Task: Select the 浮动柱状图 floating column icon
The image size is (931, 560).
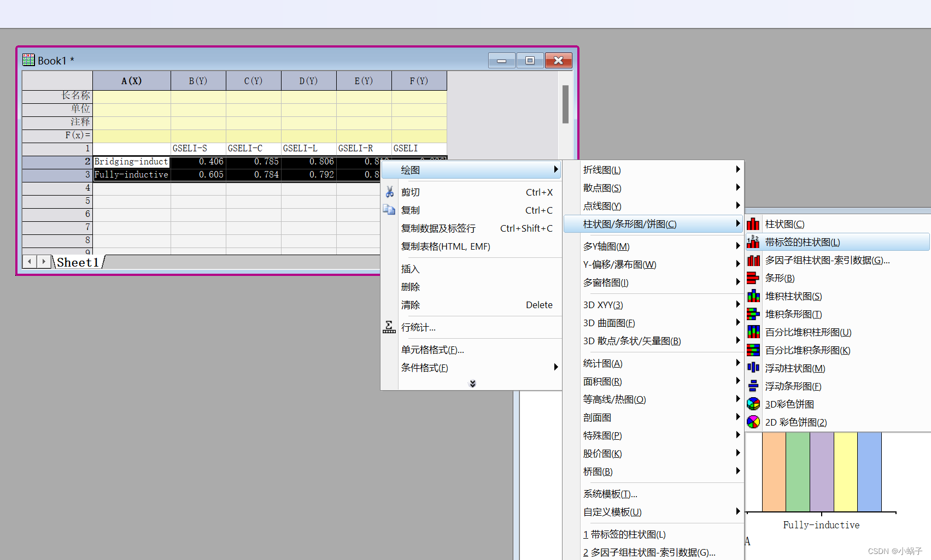Action: pyautogui.click(x=753, y=368)
